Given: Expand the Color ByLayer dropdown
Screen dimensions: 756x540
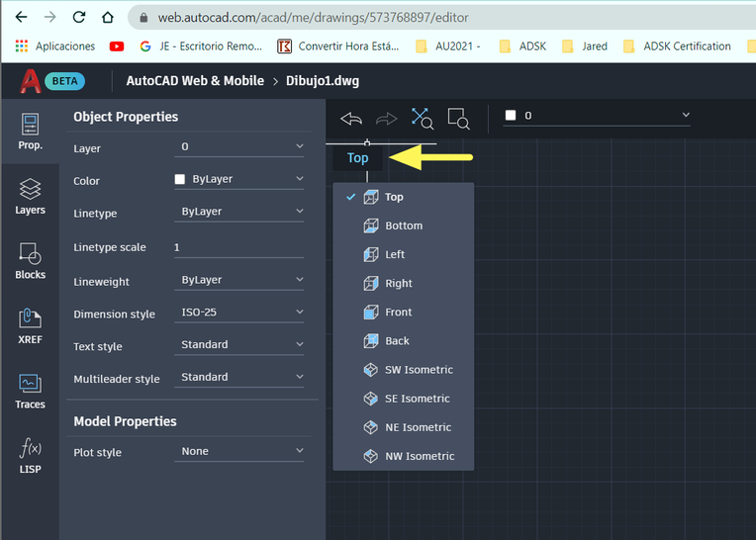Looking at the screenshot, I should tap(239, 179).
